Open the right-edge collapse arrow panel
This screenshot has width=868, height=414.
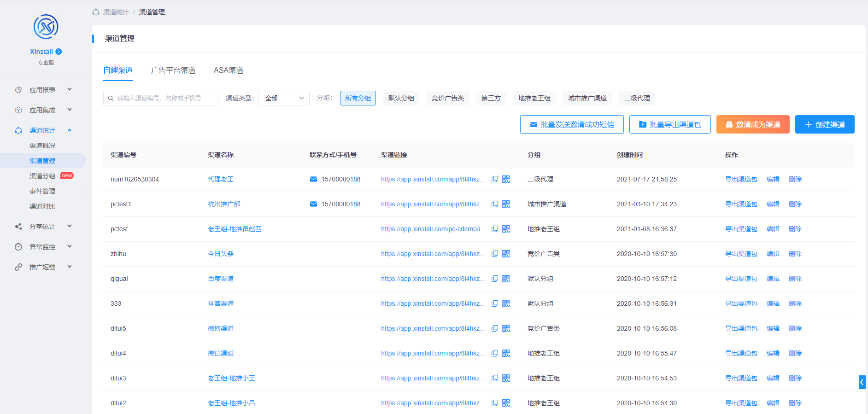[862, 382]
